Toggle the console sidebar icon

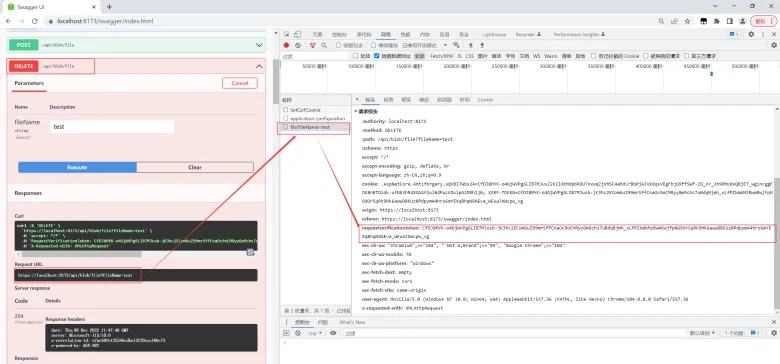(x=287, y=333)
